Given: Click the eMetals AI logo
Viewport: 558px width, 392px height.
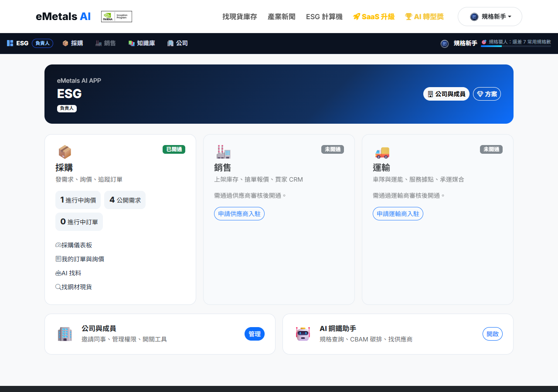Looking at the screenshot, I should (x=63, y=17).
